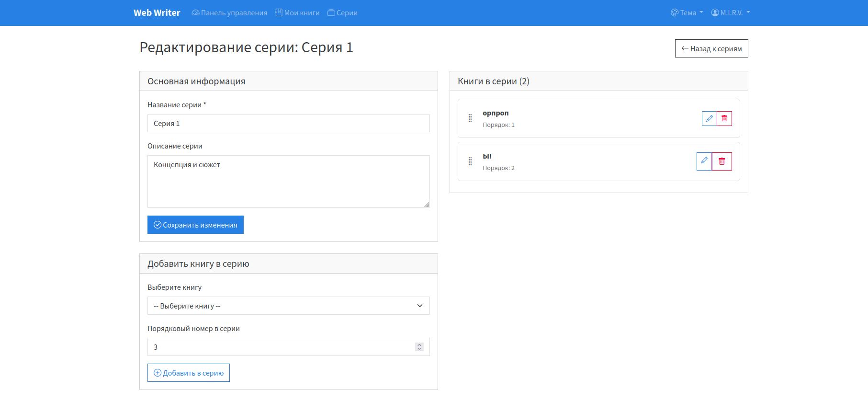Expand the M.I.R.V. user menu
868x412 pixels.
point(731,13)
